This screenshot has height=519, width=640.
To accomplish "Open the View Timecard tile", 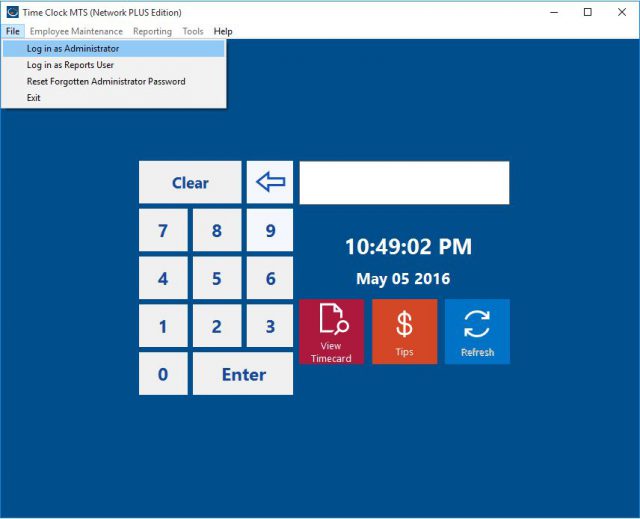I will click(x=331, y=331).
